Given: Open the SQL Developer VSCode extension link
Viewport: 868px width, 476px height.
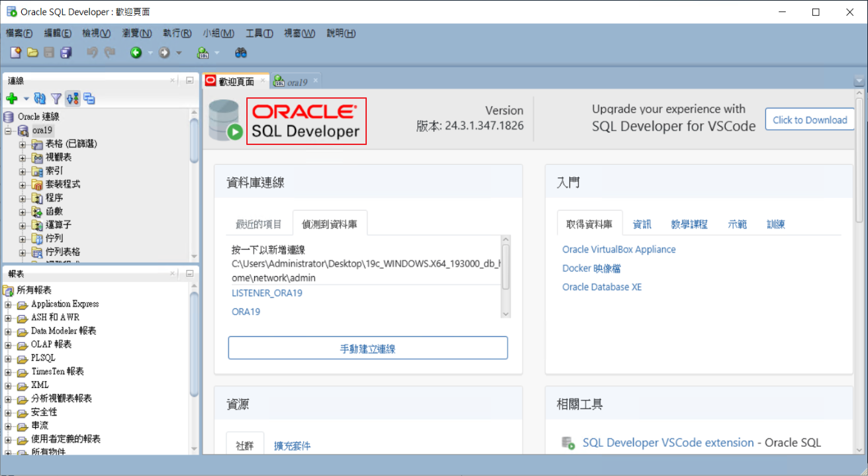Looking at the screenshot, I should pos(668,442).
